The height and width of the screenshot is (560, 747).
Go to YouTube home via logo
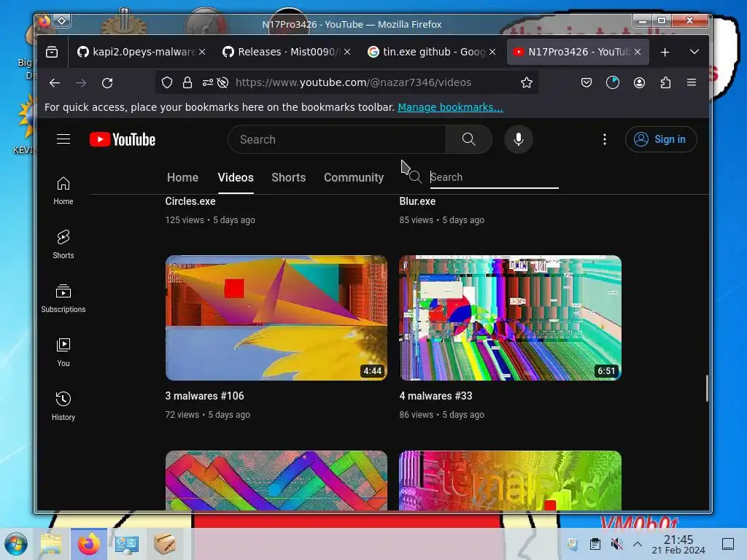123,139
